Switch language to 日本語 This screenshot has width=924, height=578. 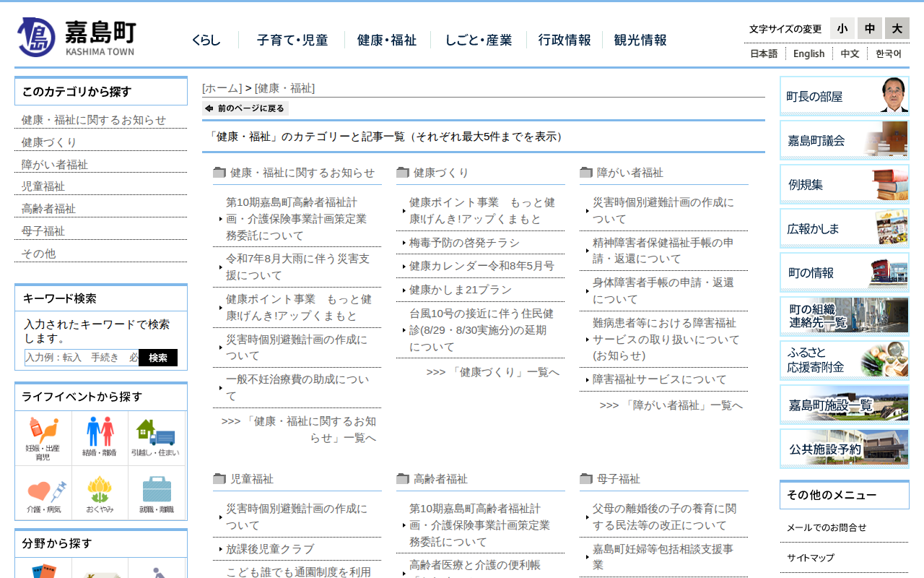[764, 53]
